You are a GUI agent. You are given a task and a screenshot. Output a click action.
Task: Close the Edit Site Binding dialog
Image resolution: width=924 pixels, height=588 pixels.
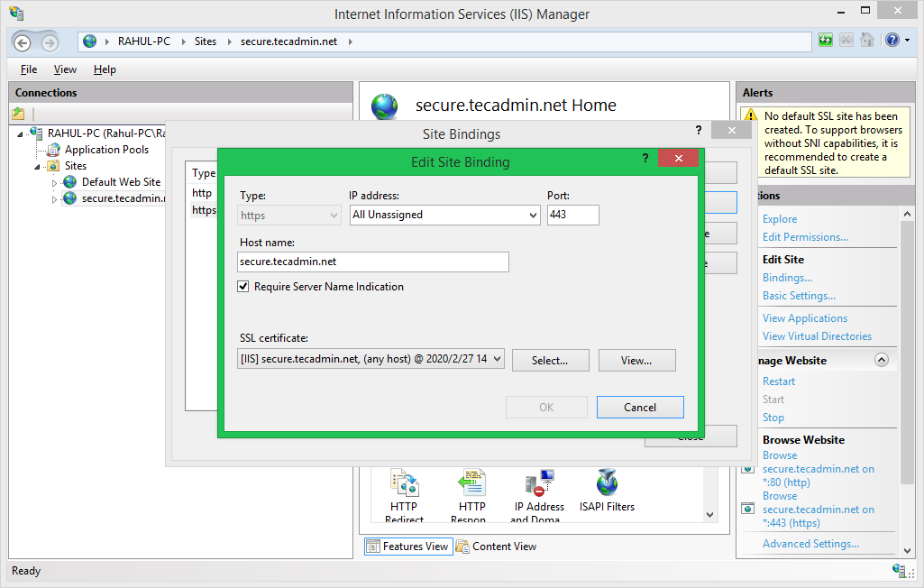[678, 158]
